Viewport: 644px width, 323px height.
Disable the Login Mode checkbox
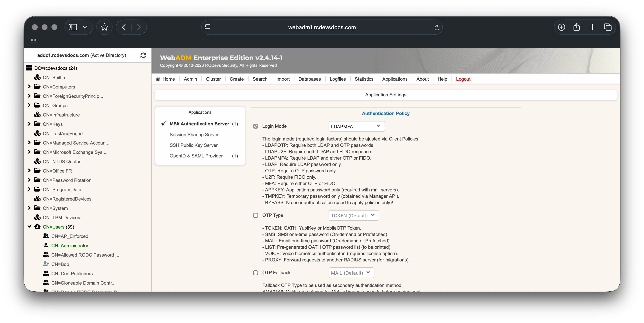[x=256, y=126]
